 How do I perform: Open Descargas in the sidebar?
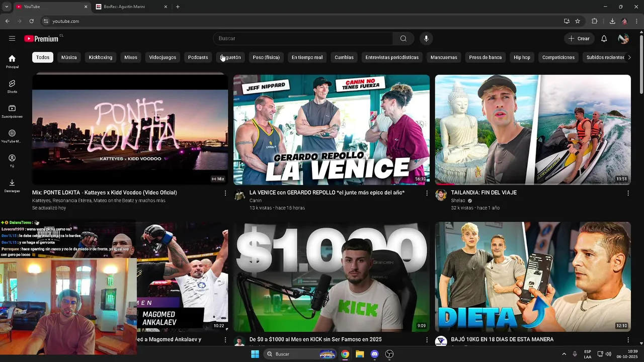[x=12, y=186]
